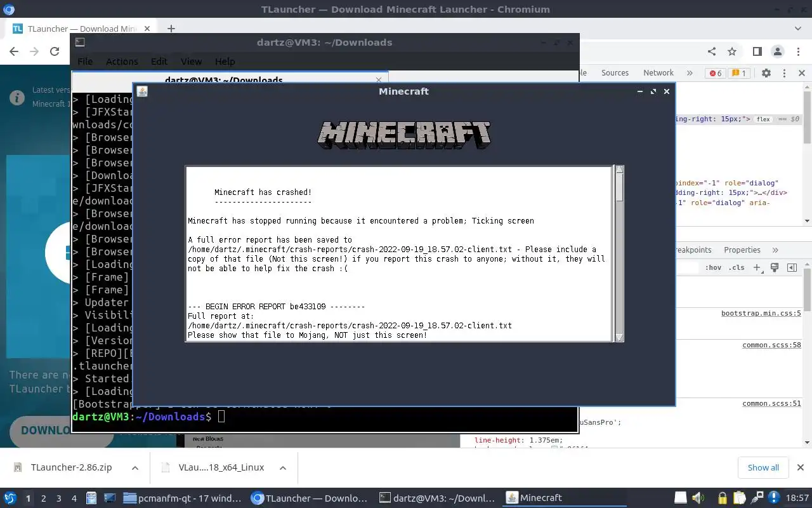Switch to TLauncher Chromium taskbar entry
Viewport: 812px width, 508px height.
point(310,498)
